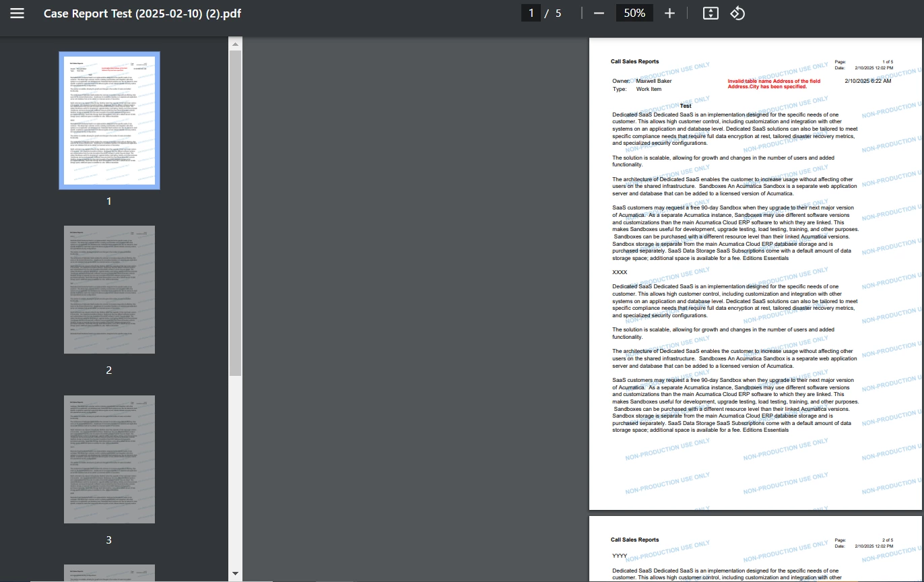Toggle the sidebar menu hamburger icon
Image resolution: width=924 pixels, height=582 pixels.
17,13
